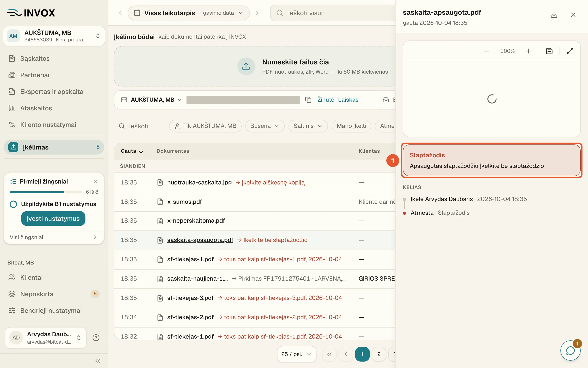Click the upload arrow icon in drop zone
The image size is (588, 368).
point(246,66)
